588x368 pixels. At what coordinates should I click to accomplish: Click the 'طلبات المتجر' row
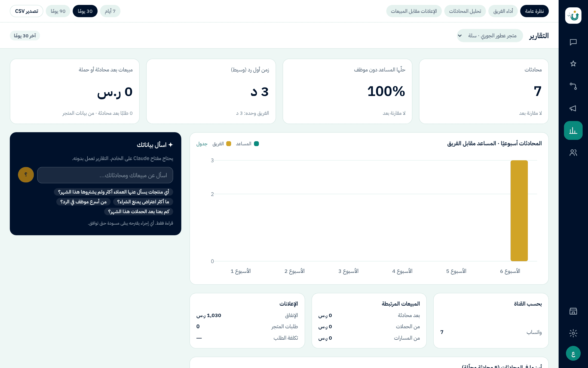point(247,327)
